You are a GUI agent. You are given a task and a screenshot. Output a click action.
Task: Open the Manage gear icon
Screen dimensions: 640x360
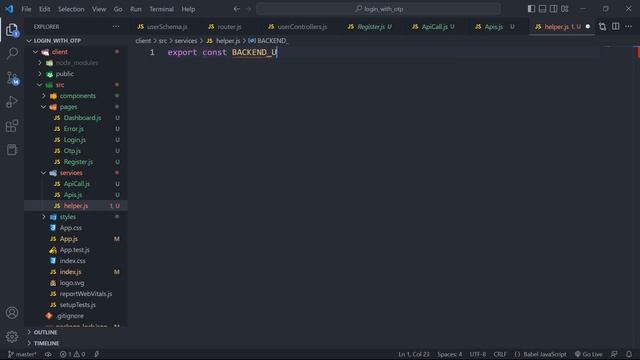tap(12, 337)
